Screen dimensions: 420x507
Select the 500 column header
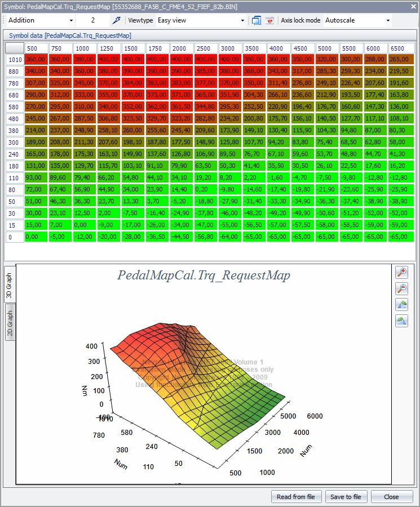pyautogui.click(x=36, y=48)
